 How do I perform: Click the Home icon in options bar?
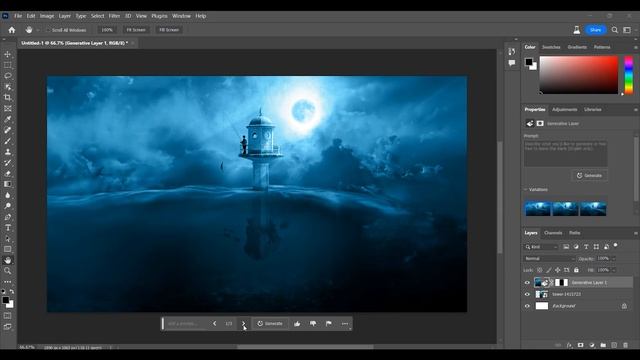(12, 30)
